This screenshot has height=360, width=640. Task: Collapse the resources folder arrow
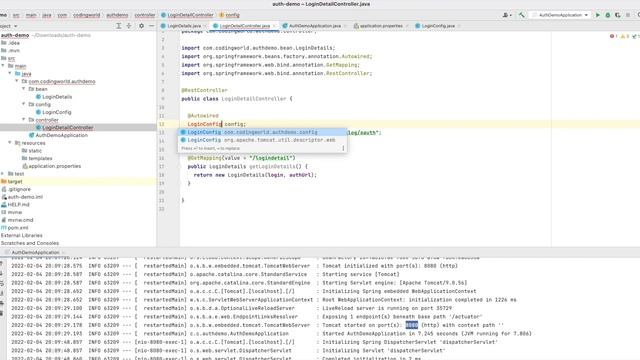tap(10, 143)
